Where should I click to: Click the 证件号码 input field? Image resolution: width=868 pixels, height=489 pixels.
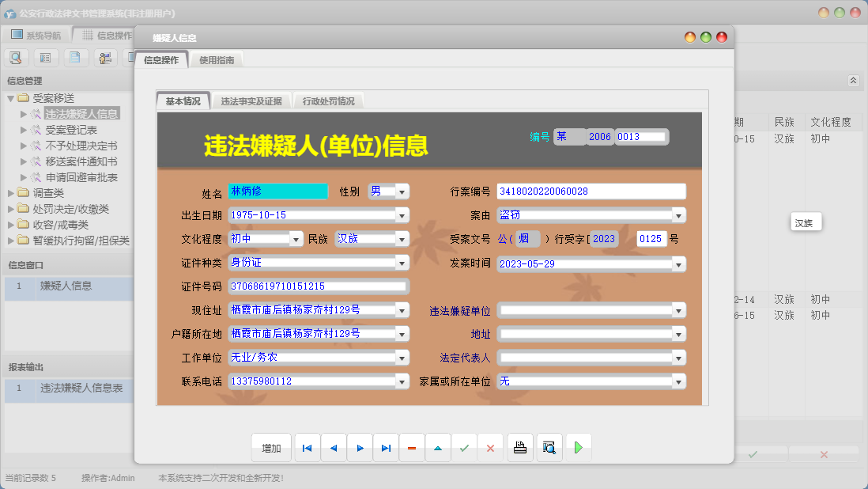(317, 286)
